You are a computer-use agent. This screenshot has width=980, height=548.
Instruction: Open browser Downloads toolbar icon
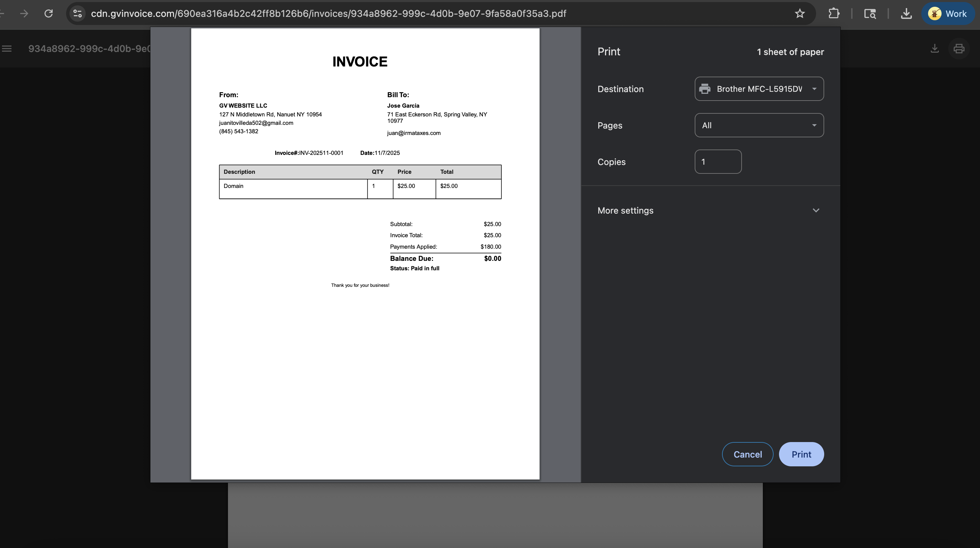tap(906, 13)
